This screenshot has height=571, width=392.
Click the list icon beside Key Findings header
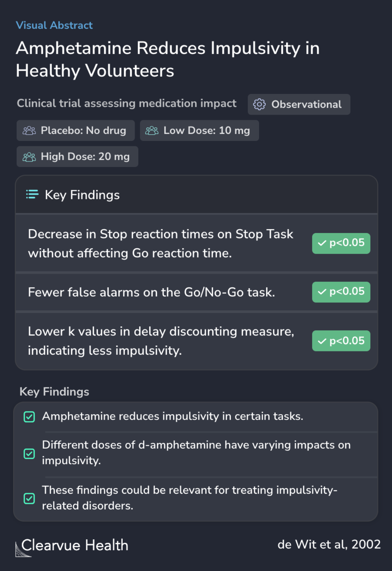point(32,195)
